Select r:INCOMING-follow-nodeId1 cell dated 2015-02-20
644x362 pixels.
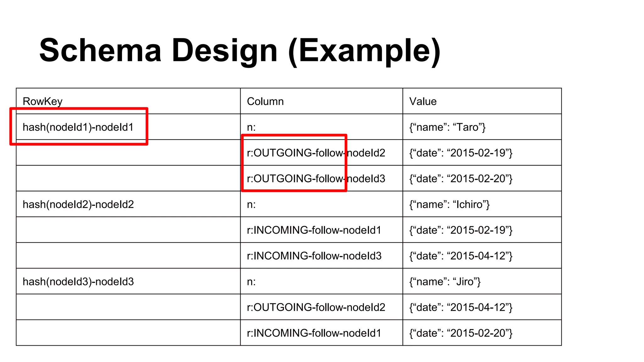(321, 333)
